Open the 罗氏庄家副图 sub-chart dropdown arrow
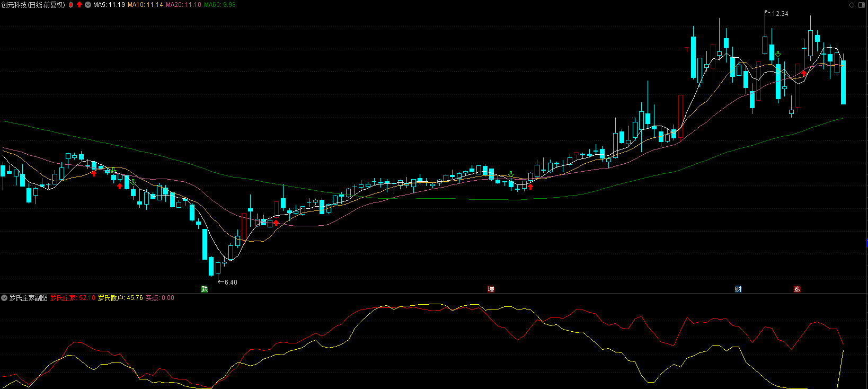The width and height of the screenshot is (868, 389). [4, 298]
